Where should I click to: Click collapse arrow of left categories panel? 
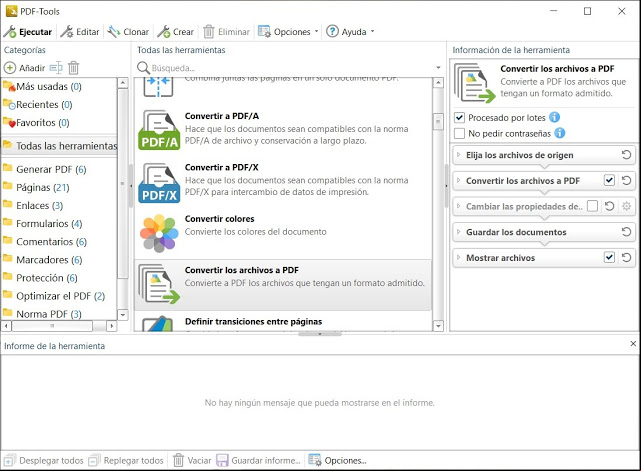(x=131, y=186)
